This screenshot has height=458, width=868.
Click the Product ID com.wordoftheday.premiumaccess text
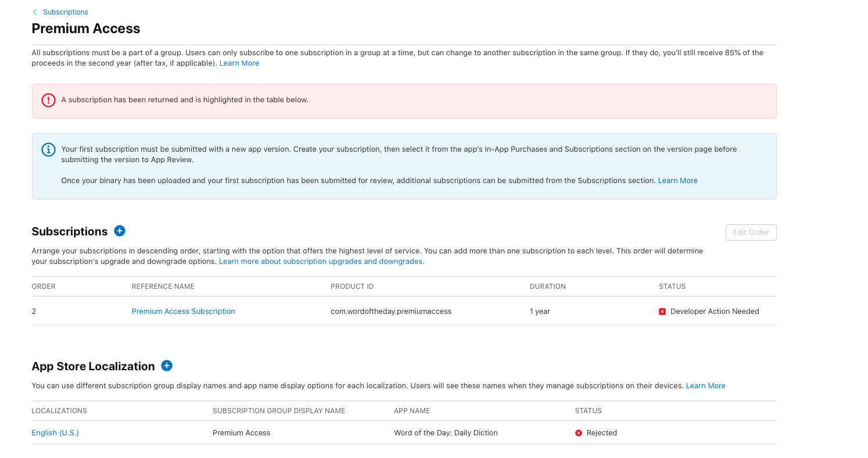click(x=390, y=312)
